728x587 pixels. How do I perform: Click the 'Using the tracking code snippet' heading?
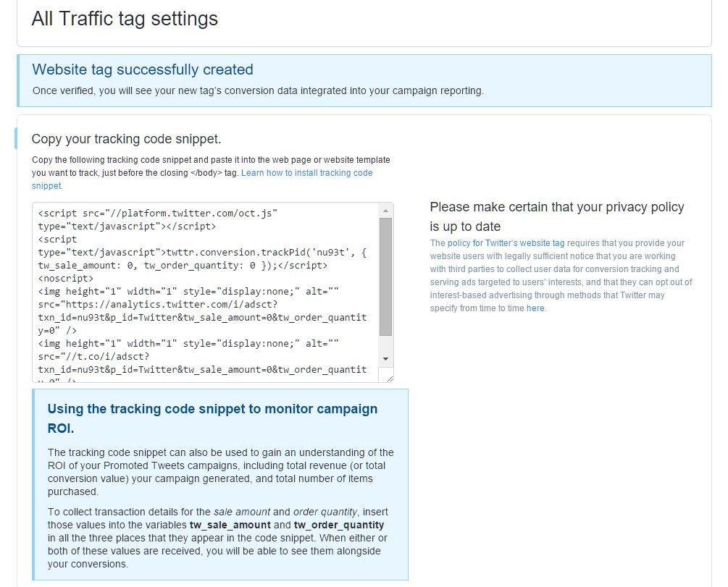212,418
